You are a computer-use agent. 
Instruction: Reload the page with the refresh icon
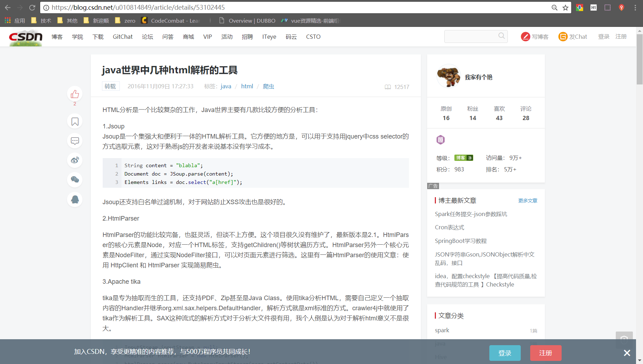coord(32,7)
